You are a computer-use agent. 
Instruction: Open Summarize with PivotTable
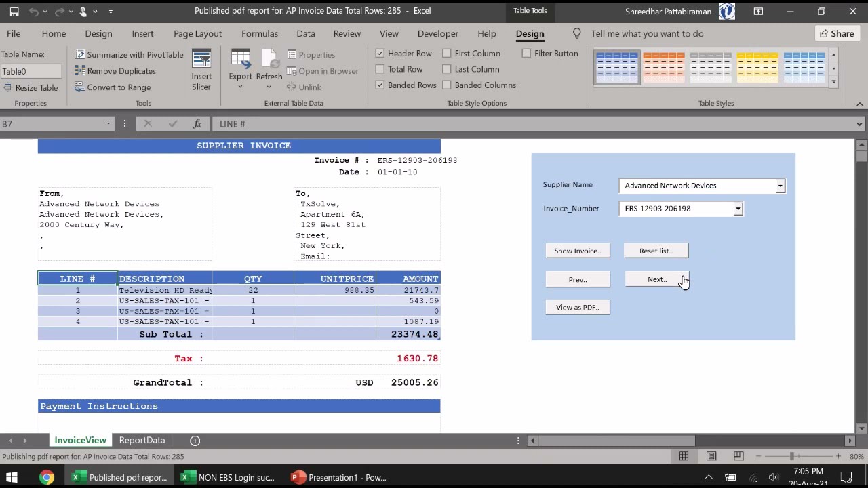coord(130,55)
